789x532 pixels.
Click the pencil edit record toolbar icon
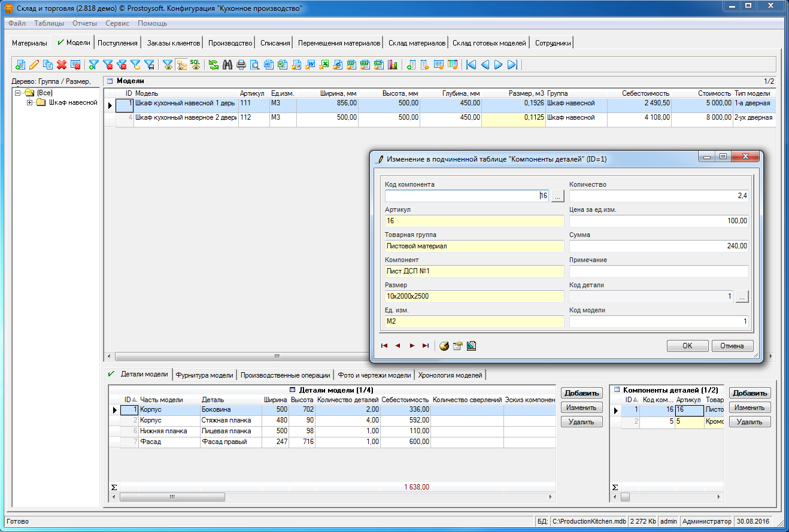[x=34, y=65]
